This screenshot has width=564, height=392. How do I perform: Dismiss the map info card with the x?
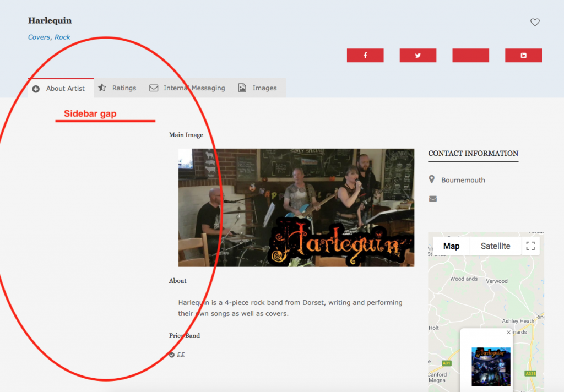tap(508, 332)
